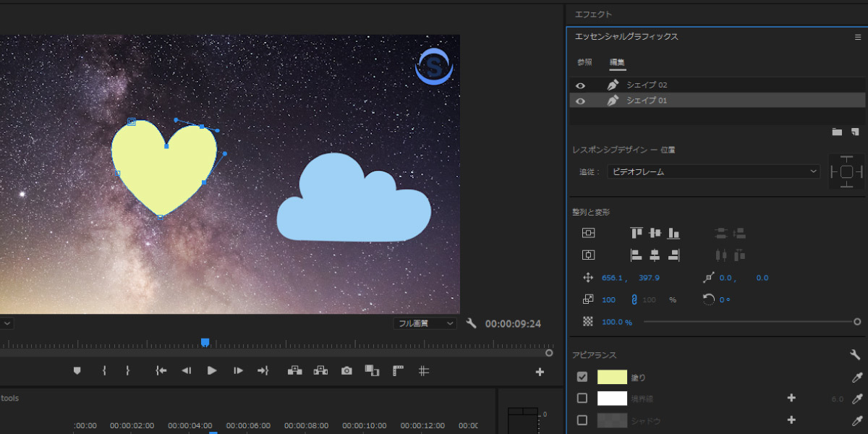Open the 追従 ビデオフレーム dropdown
Viewport: 868px width, 434px height.
click(714, 171)
